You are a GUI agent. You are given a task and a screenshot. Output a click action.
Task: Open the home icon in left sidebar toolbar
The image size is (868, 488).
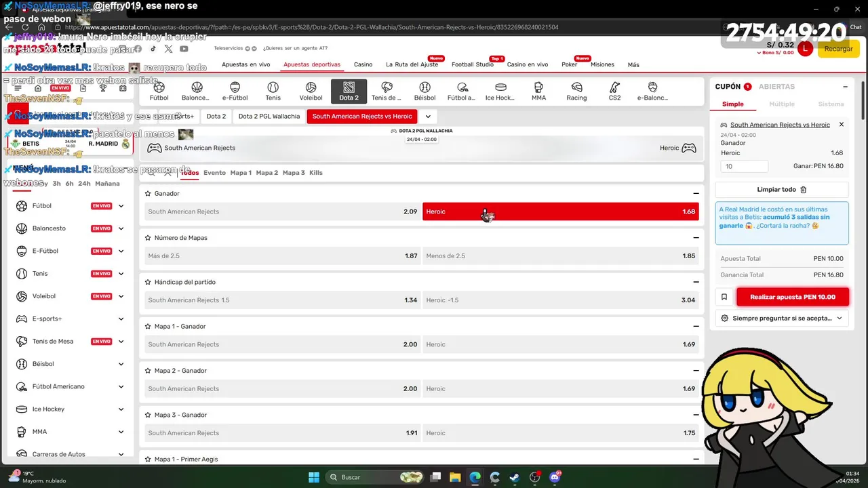tap(38, 88)
